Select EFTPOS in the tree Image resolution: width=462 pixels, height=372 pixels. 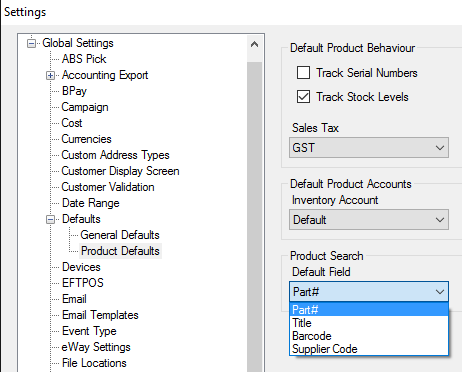pyautogui.click(x=83, y=283)
